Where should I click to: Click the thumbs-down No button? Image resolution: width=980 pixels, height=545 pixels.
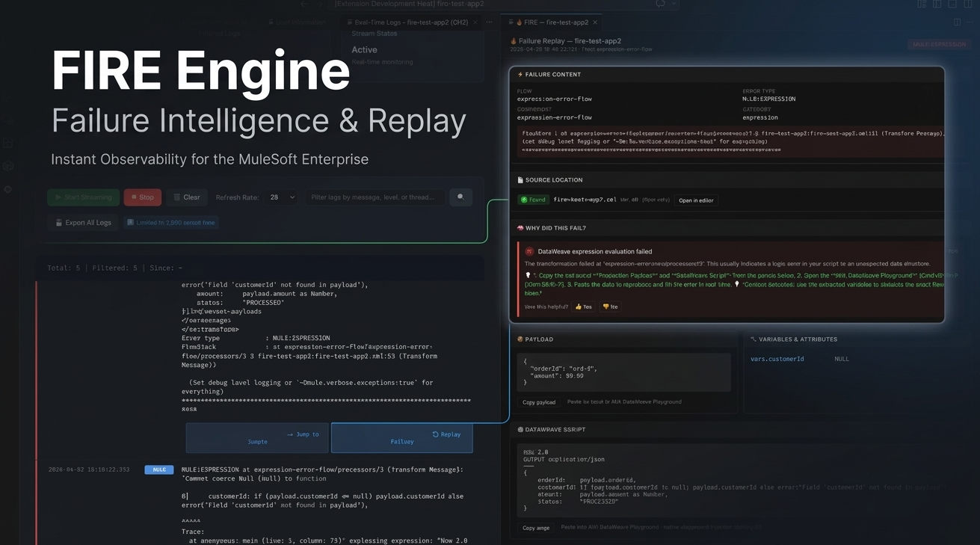(610, 307)
